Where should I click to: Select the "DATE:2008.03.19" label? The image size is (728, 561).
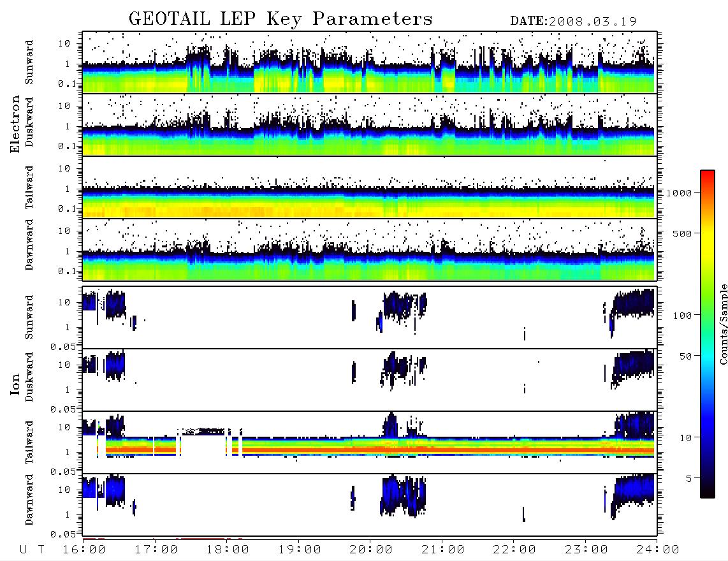pyautogui.click(x=573, y=21)
